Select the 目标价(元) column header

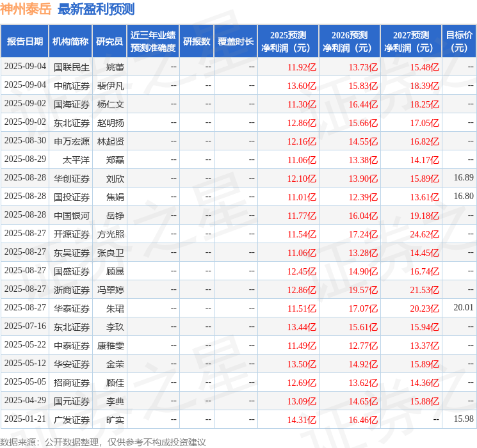pyautogui.click(x=458, y=42)
